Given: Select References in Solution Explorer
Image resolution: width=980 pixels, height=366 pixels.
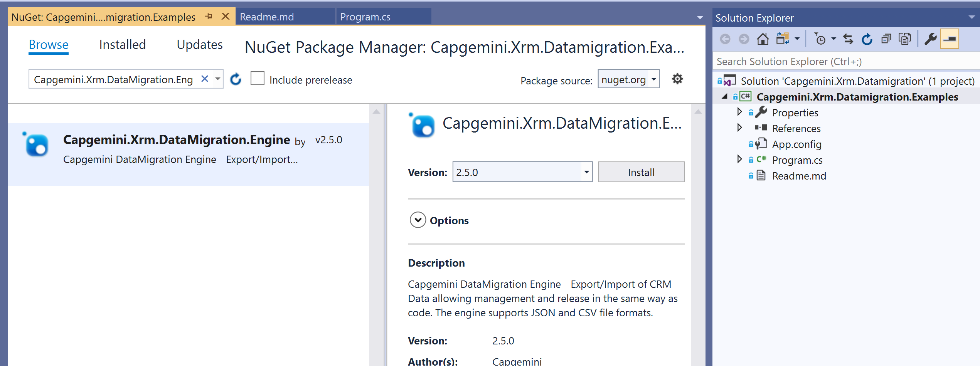Looking at the screenshot, I should tap(796, 128).
